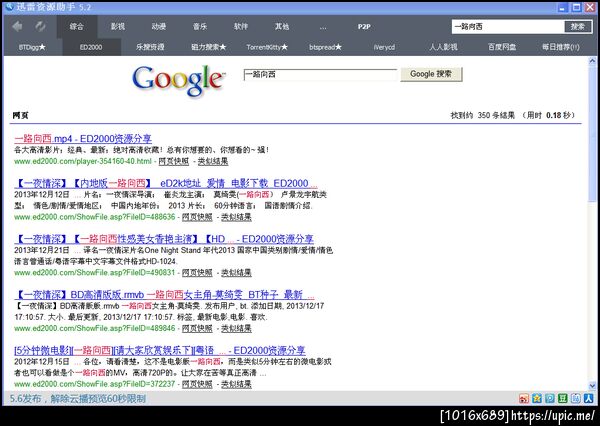Share via the yellow star Qzone icon

537,398
